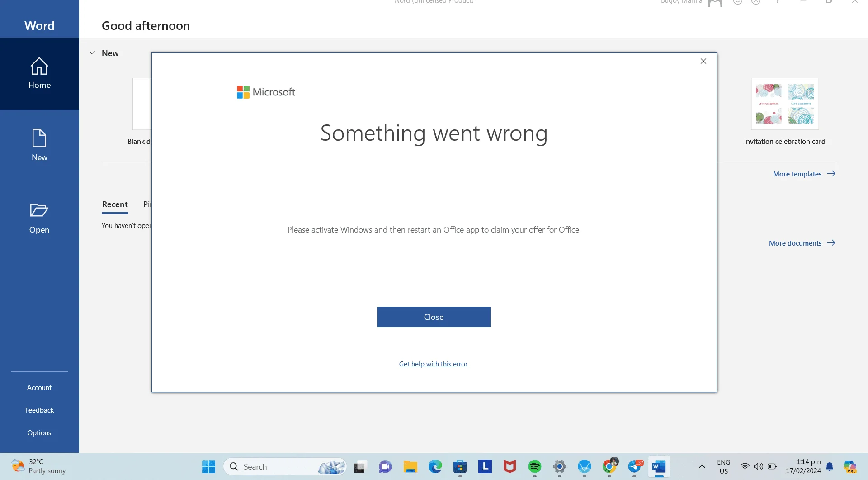Launch the video chat app from taskbar
Screen dimensions: 868x480
[x=385, y=467]
